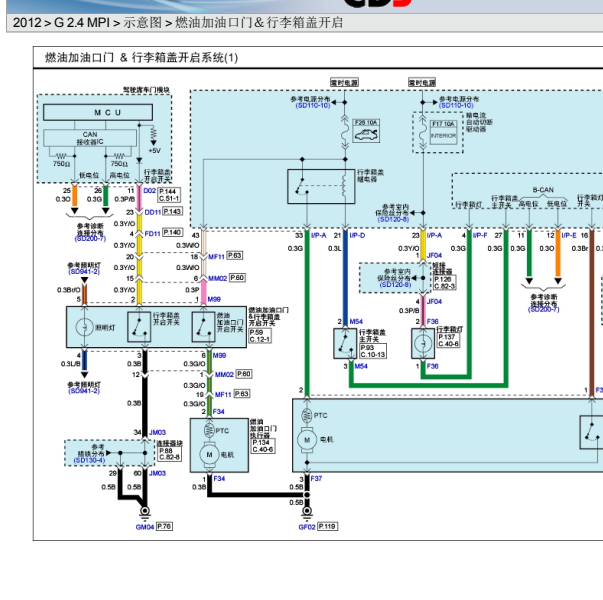
Task: Click the CAN 接收器IC block
Action: [90, 138]
